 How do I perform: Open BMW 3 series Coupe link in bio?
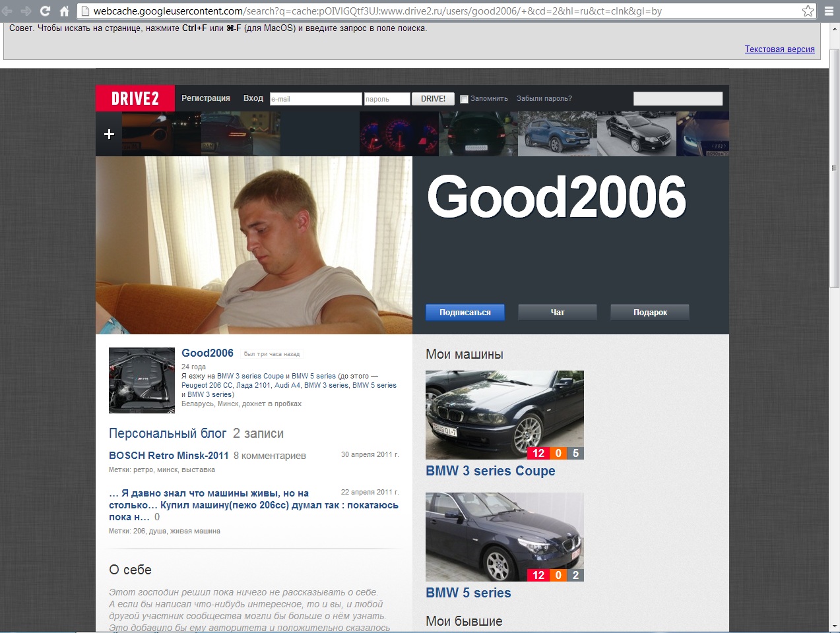tap(250, 376)
